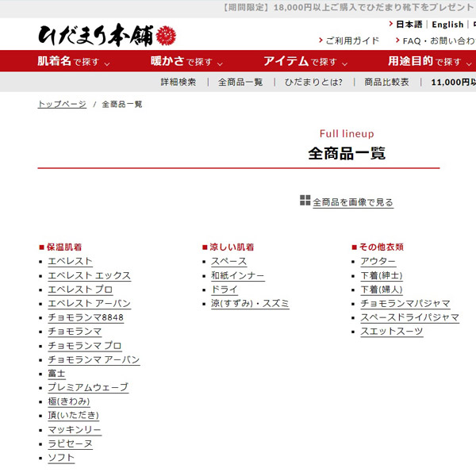Click the 期間限定 18,000円 promotion banner
Image resolution: width=476 pixels, height=476 pixels.
pos(348,7)
